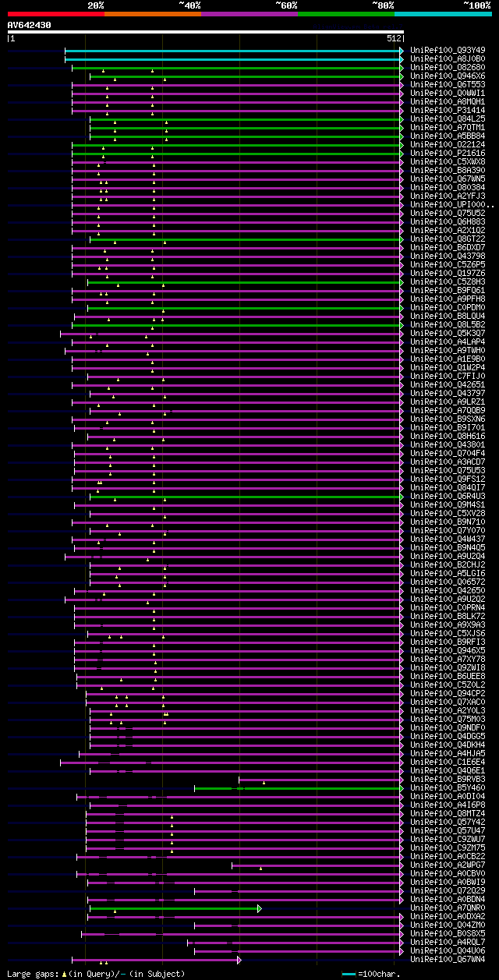Click label UniRef100_P31414
Viewport: 499px width, 980px height.
pos(448,111)
